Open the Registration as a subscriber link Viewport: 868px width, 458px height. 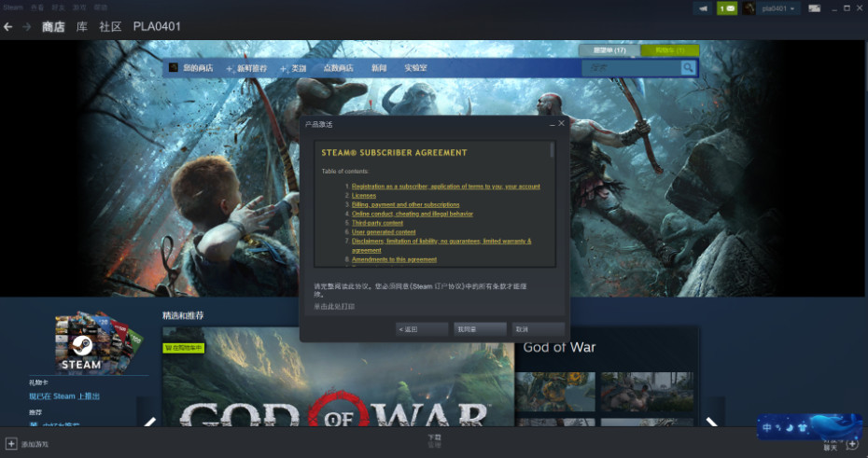click(x=445, y=187)
